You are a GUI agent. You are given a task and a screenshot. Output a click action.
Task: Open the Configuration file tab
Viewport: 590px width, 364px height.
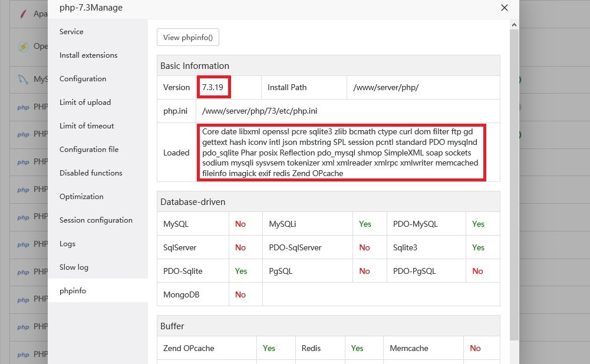[89, 150]
